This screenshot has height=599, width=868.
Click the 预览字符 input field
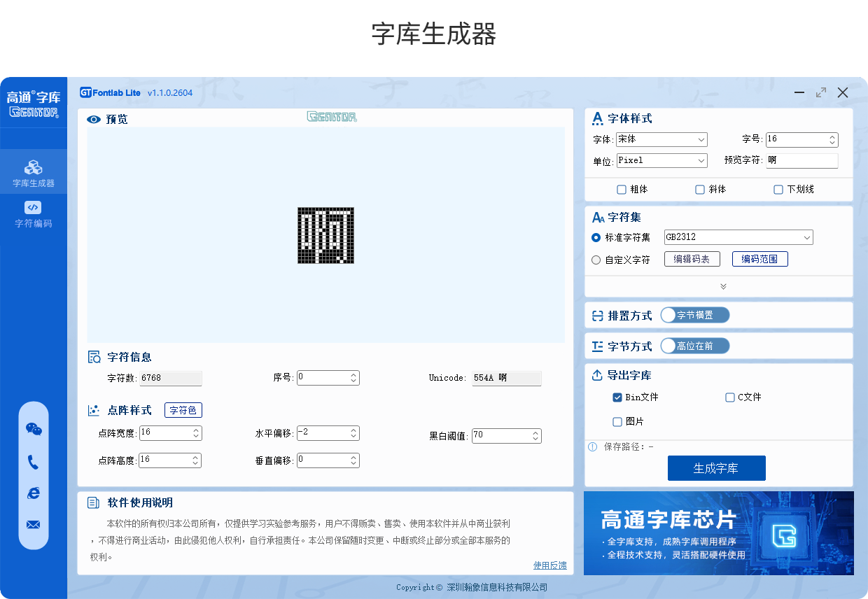tap(801, 160)
